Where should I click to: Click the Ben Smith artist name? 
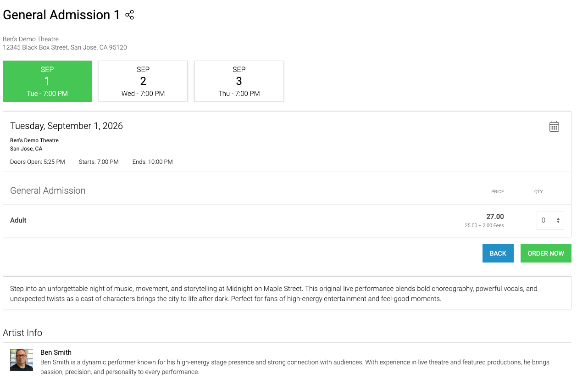[x=56, y=352]
